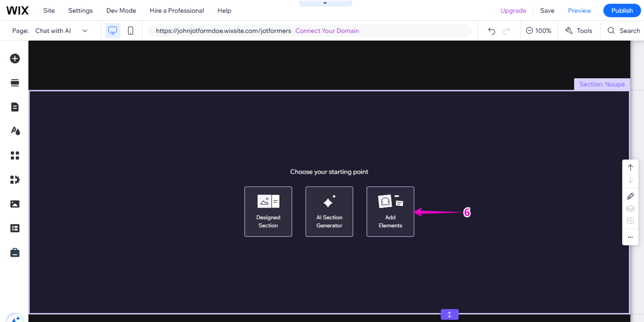Open the Pages & Menu panel

(15, 107)
